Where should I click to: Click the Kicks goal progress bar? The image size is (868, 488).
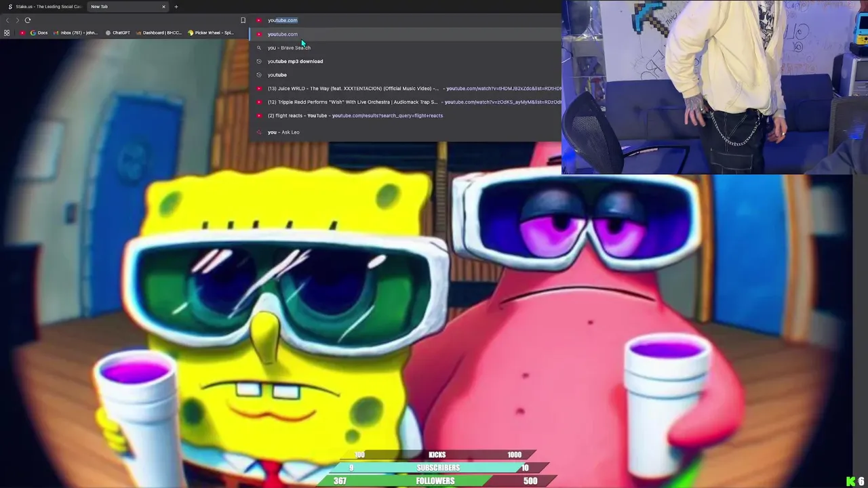(x=437, y=455)
